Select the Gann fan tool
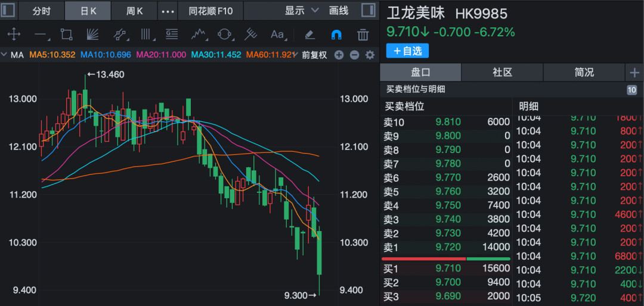 click(92, 35)
